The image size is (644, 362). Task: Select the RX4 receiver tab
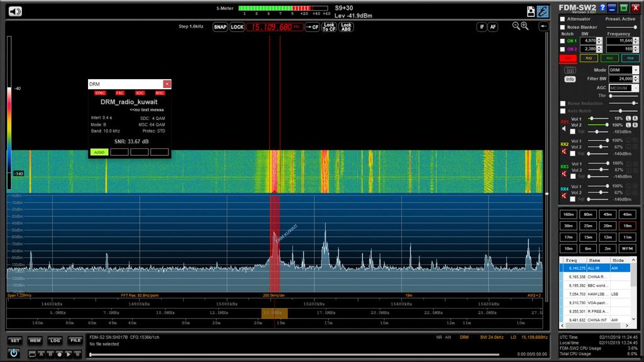[630, 58]
